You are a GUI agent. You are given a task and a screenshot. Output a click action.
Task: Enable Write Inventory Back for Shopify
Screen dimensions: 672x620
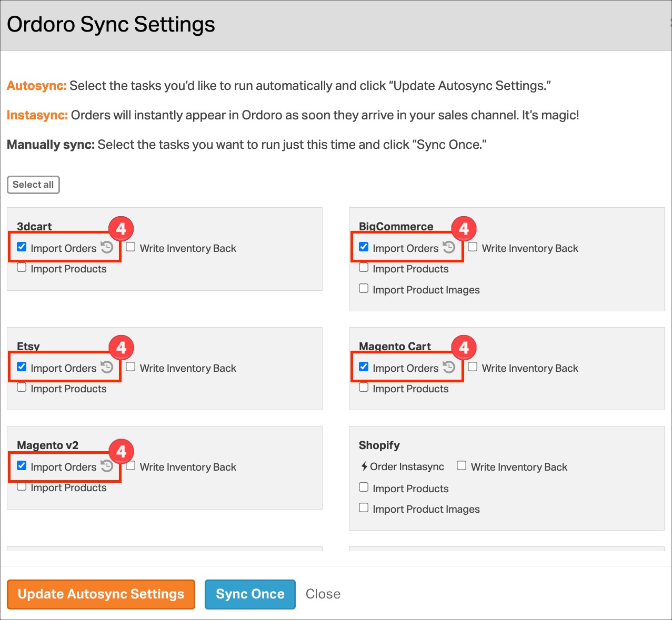(x=462, y=465)
